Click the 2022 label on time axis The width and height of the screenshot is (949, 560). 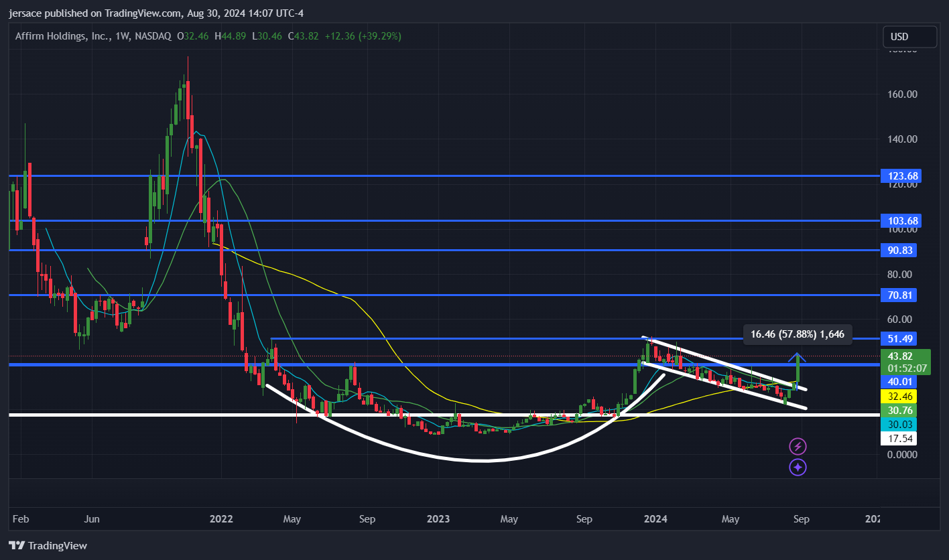221,518
